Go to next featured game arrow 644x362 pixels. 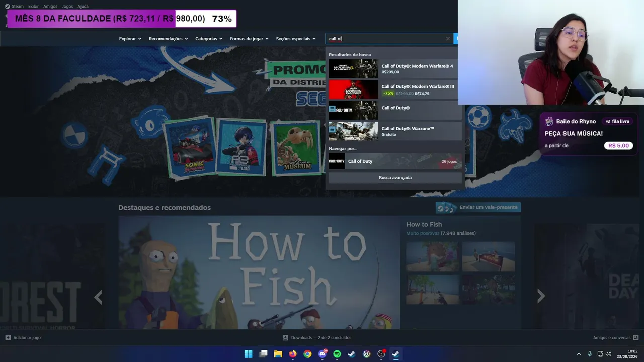541,296
